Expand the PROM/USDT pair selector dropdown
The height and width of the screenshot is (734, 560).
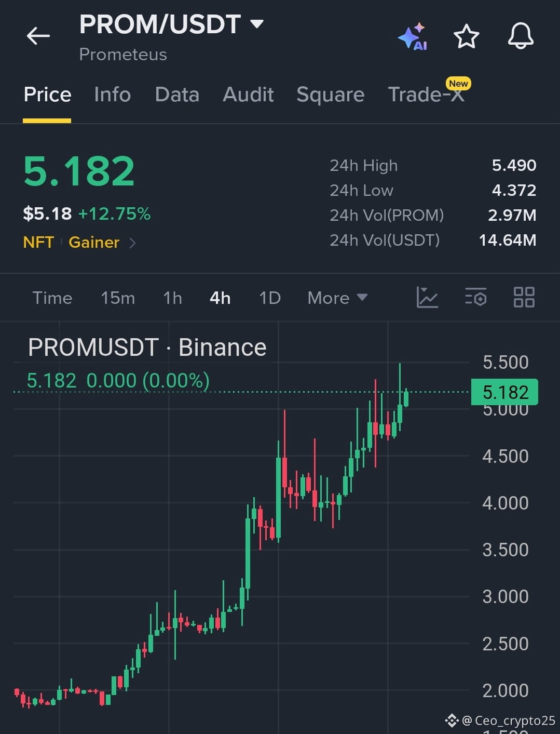click(257, 23)
